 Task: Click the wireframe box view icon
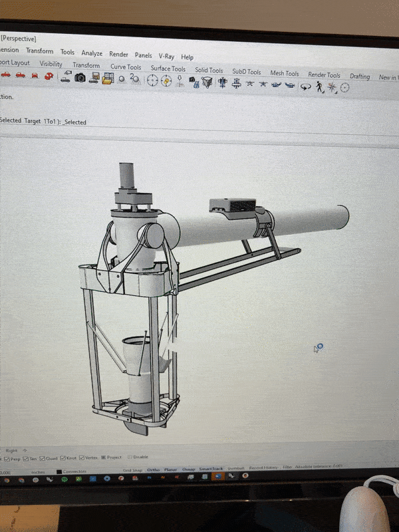207,82
